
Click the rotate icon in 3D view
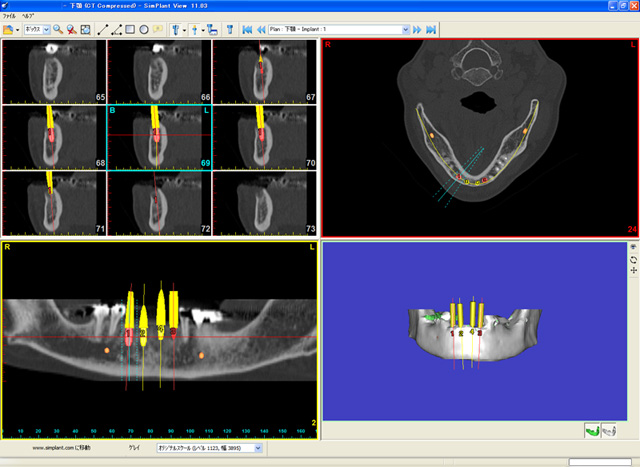tap(632, 259)
